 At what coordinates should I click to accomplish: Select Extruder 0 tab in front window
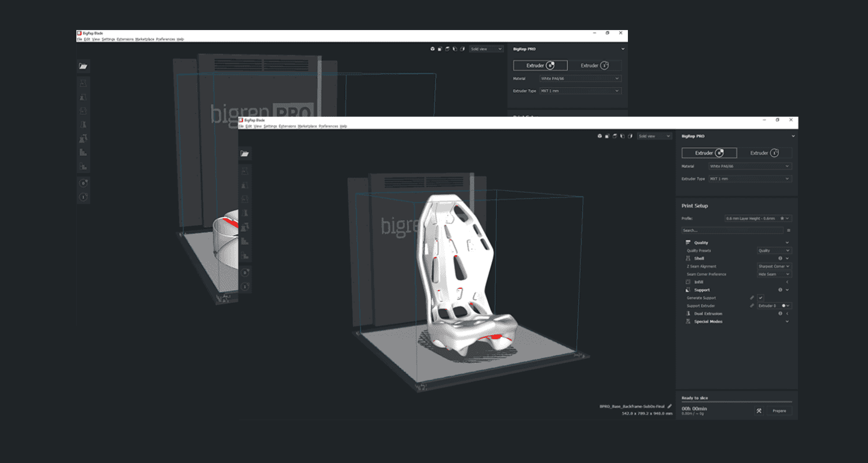point(709,153)
